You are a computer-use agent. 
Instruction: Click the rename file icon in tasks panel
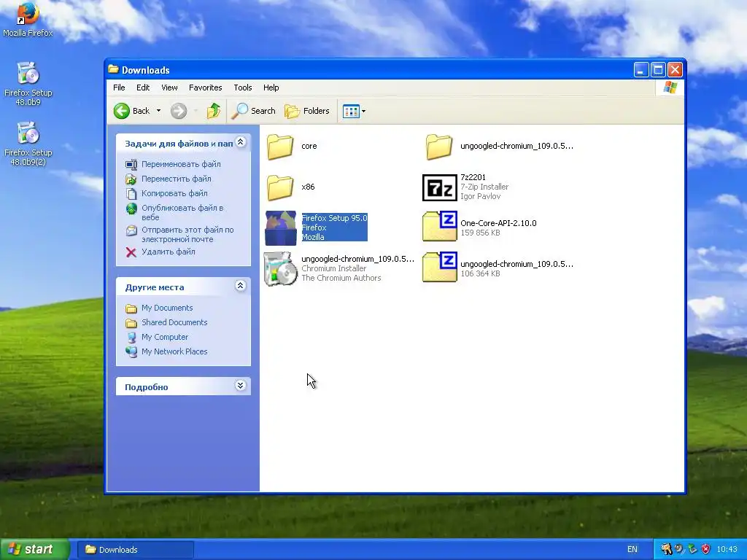tap(131, 165)
